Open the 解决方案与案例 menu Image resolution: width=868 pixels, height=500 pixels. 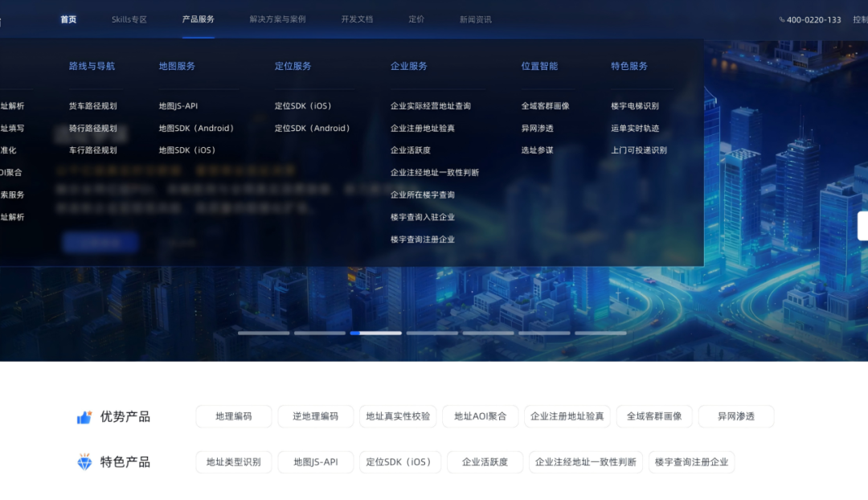277,19
